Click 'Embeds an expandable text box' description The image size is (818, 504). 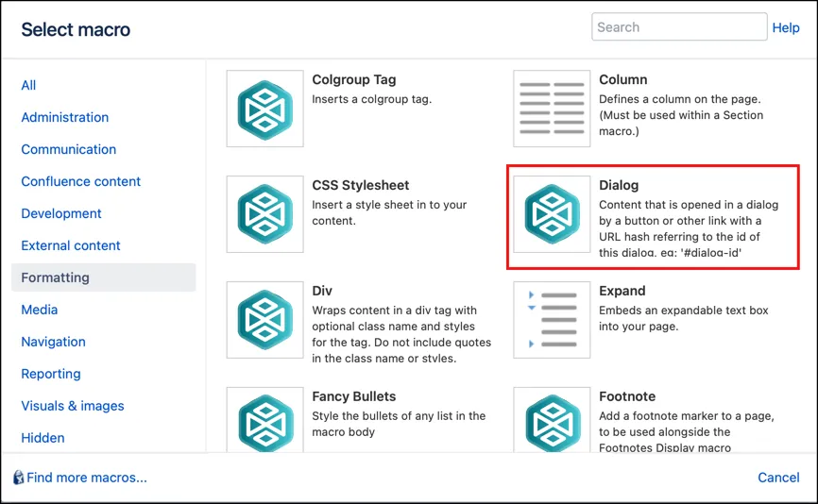click(x=684, y=318)
